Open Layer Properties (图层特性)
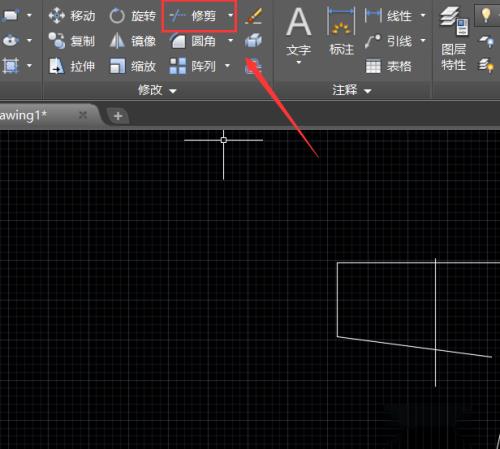 click(x=454, y=39)
